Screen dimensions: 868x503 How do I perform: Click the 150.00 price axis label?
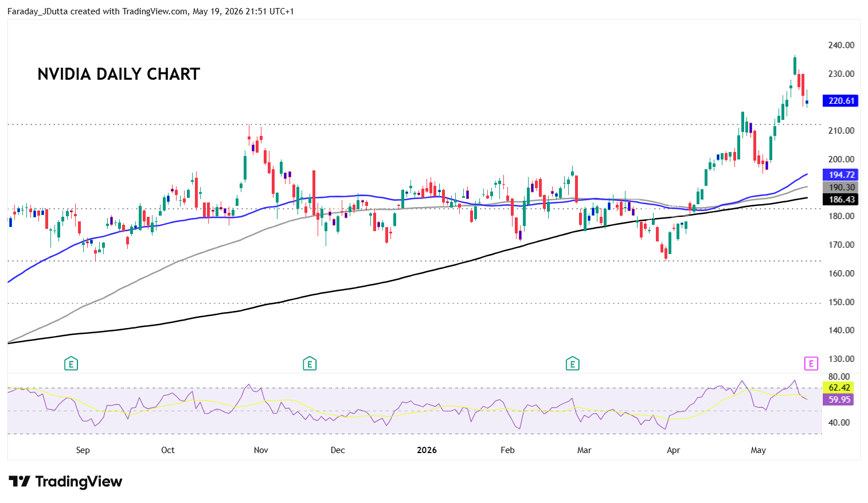click(841, 302)
